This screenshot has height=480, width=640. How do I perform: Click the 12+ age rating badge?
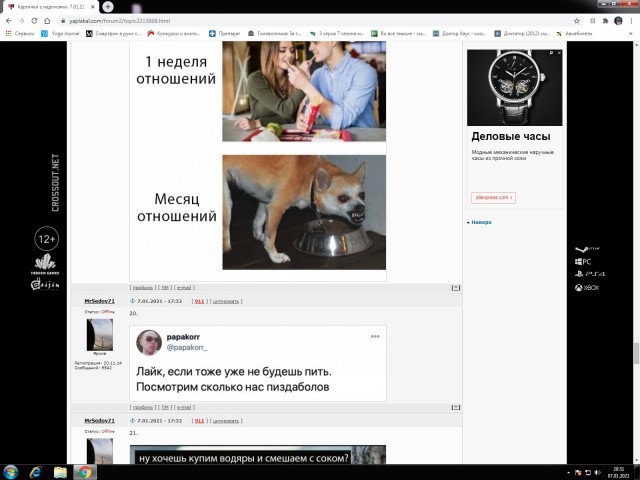coord(46,239)
